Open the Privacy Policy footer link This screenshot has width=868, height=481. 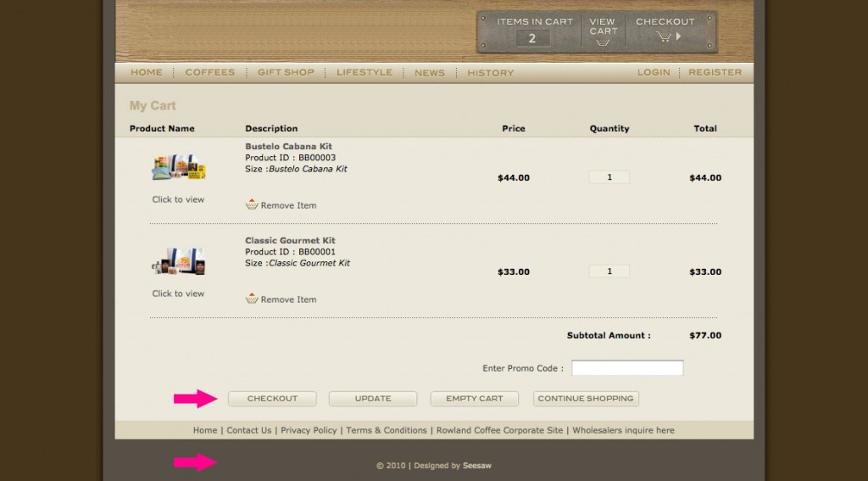click(309, 430)
